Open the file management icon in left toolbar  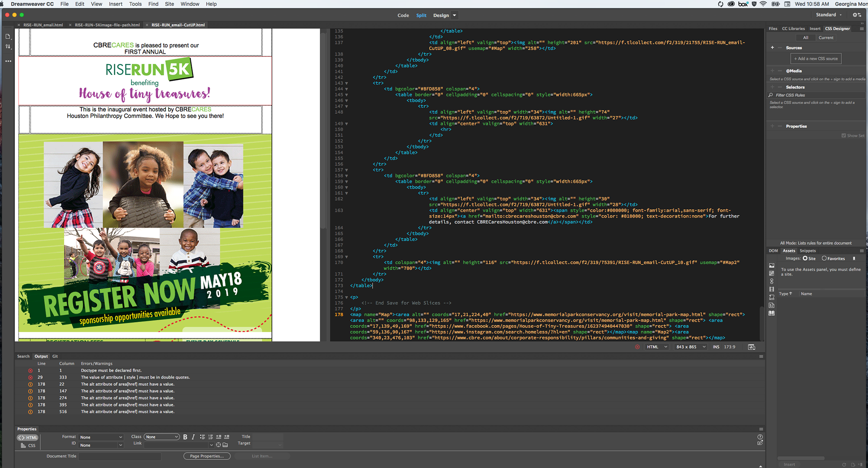(8, 47)
